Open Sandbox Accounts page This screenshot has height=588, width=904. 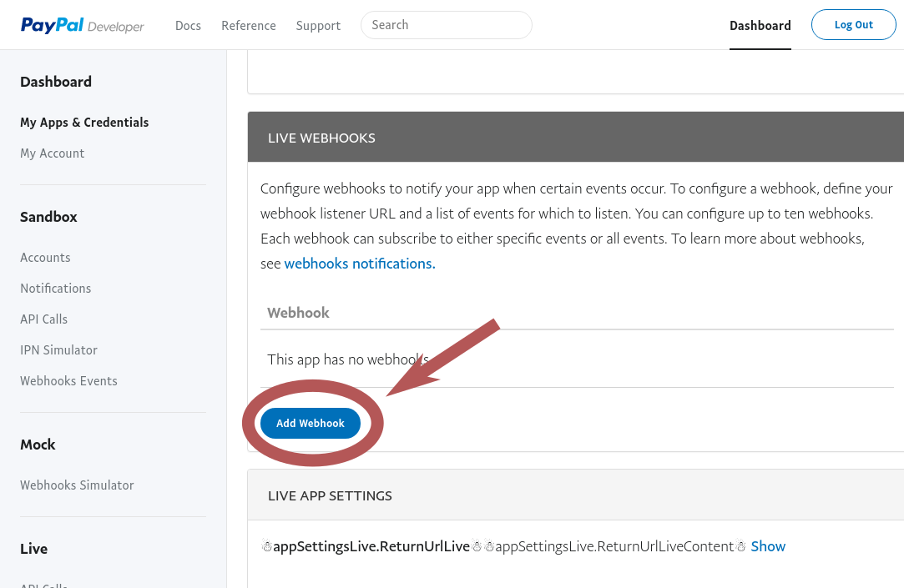45,258
